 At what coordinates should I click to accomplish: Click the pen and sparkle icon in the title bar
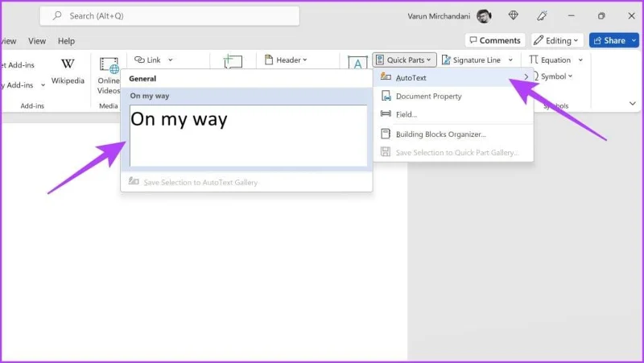pyautogui.click(x=542, y=15)
